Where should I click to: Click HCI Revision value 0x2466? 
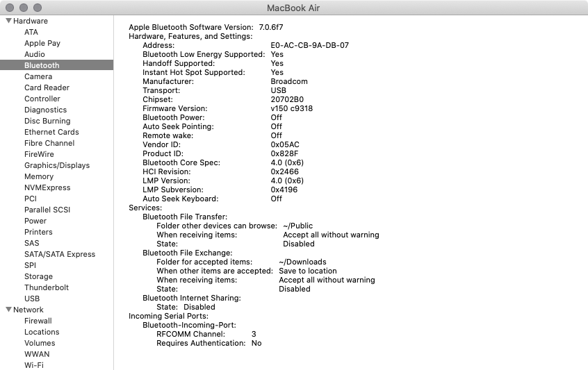click(285, 171)
